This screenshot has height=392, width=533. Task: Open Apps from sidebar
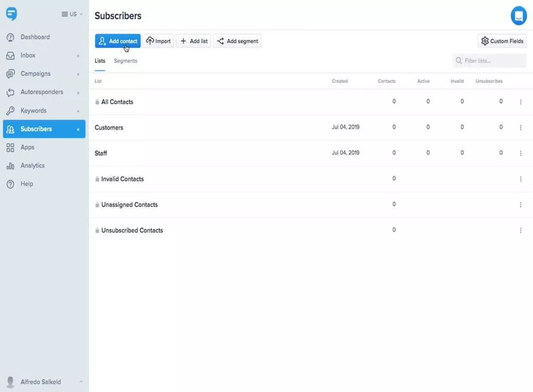(27, 148)
